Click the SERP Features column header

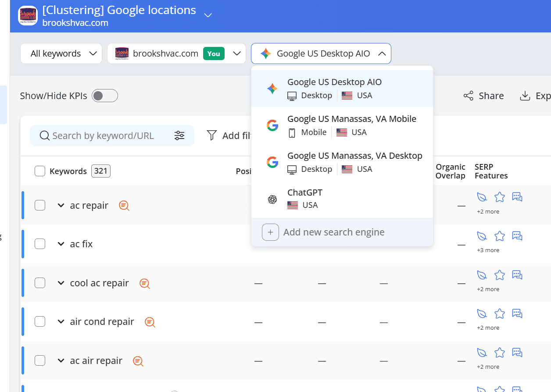click(491, 171)
